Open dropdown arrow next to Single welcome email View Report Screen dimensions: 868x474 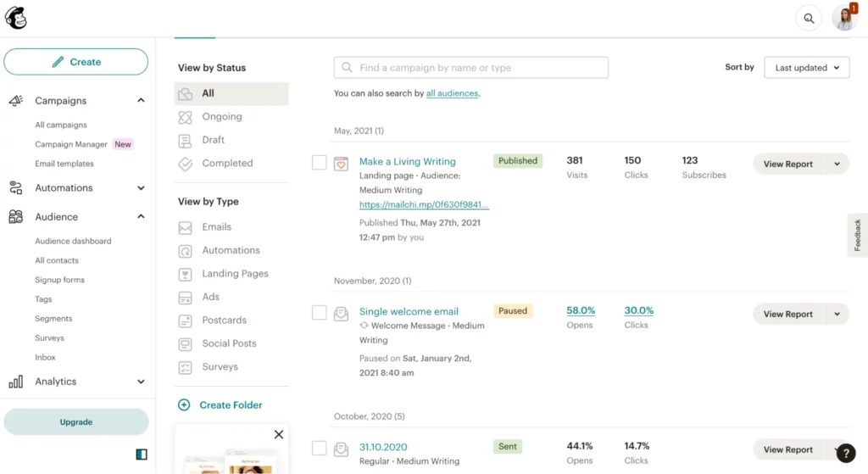(837, 314)
